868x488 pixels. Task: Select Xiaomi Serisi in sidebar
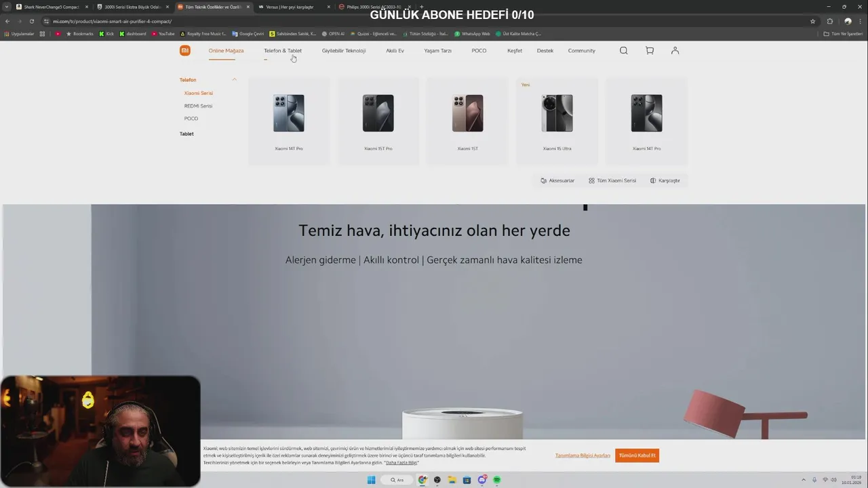199,93
